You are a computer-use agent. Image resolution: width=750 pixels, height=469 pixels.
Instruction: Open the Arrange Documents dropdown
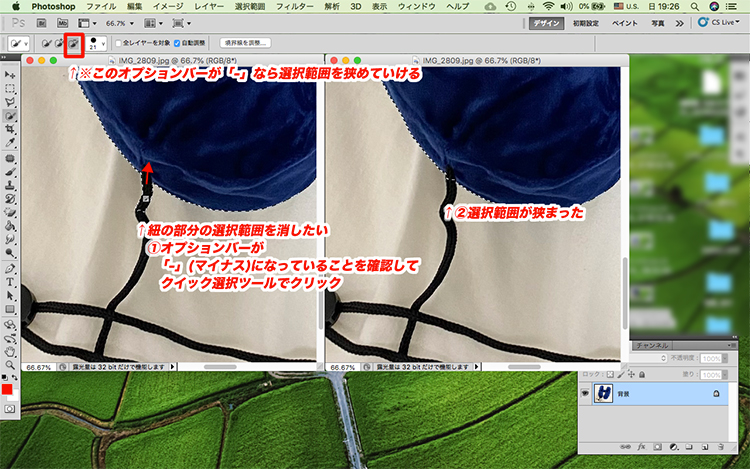(x=154, y=23)
